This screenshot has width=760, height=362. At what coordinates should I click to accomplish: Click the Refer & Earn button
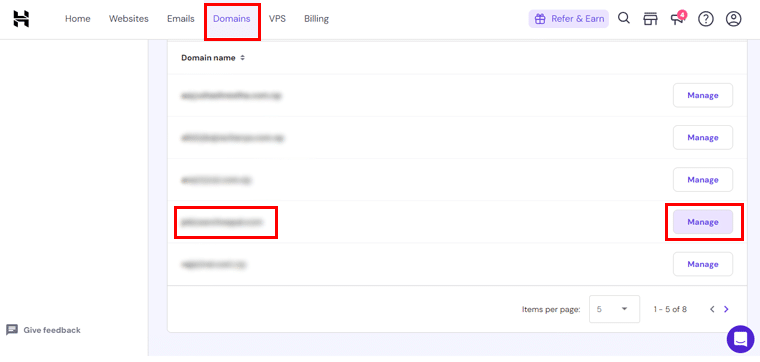569,19
